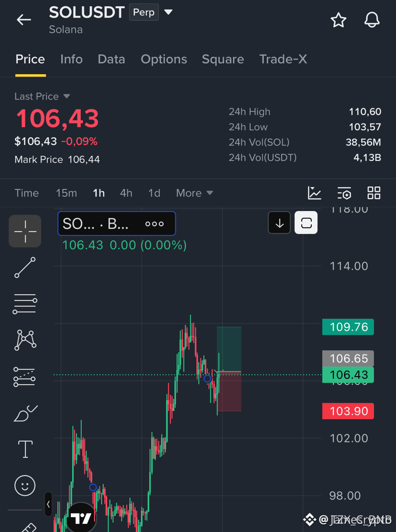Select the 1h timeframe

[x=99, y=193]
